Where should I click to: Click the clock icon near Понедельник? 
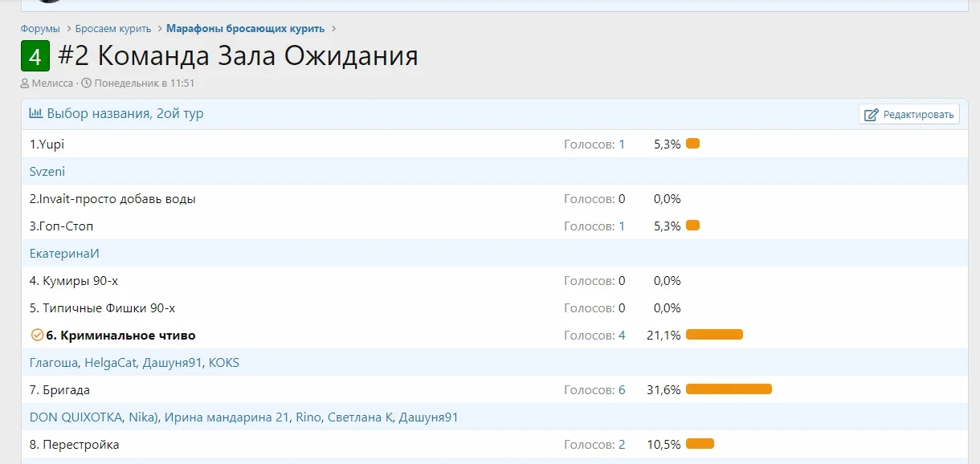[86, 83]
